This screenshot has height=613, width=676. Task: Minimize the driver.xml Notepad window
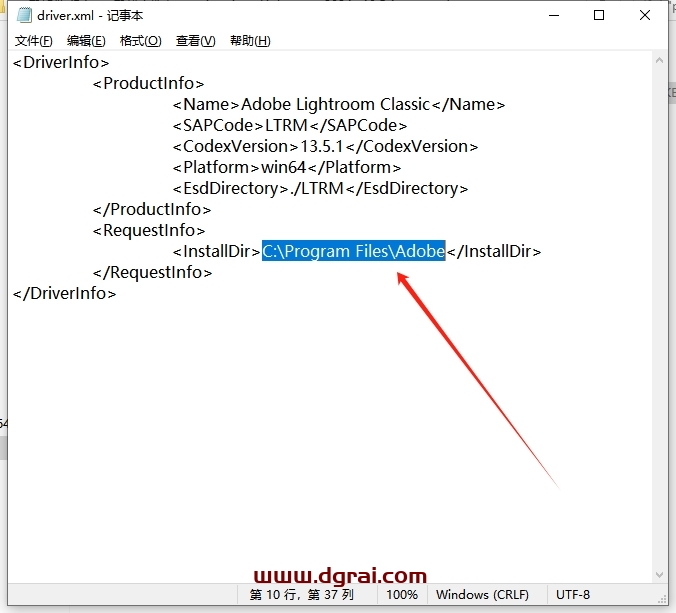(x=552, y=15)
